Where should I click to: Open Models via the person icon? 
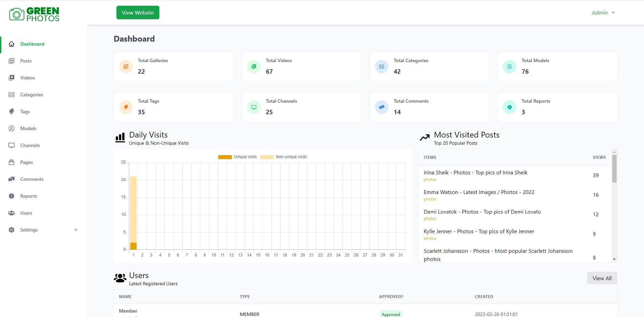coord(12,128)
